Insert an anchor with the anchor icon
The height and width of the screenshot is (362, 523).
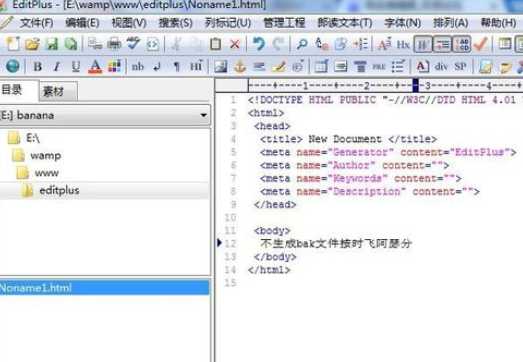239,66
